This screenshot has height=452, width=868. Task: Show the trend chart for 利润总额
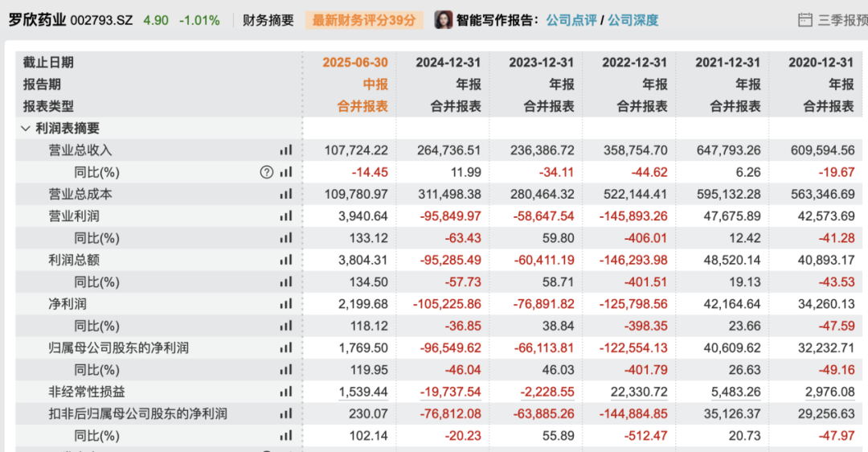click(286, 261)
